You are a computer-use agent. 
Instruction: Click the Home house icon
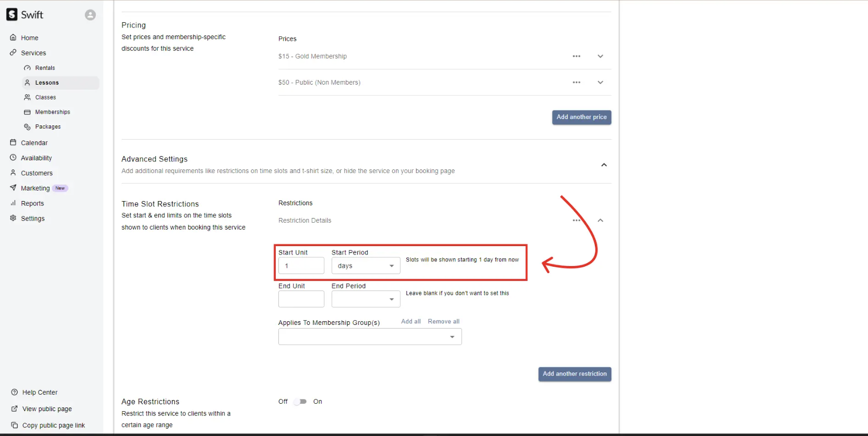pos(13,38)
